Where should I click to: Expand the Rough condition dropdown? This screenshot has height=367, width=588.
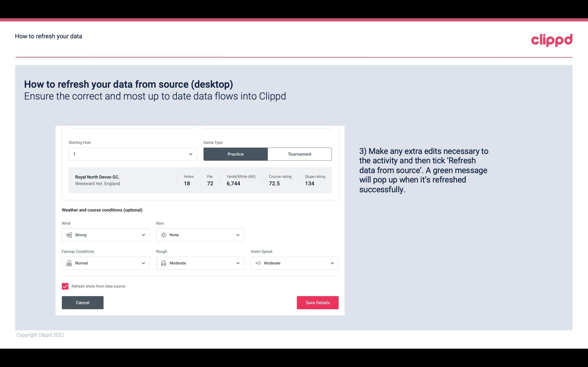238,263
